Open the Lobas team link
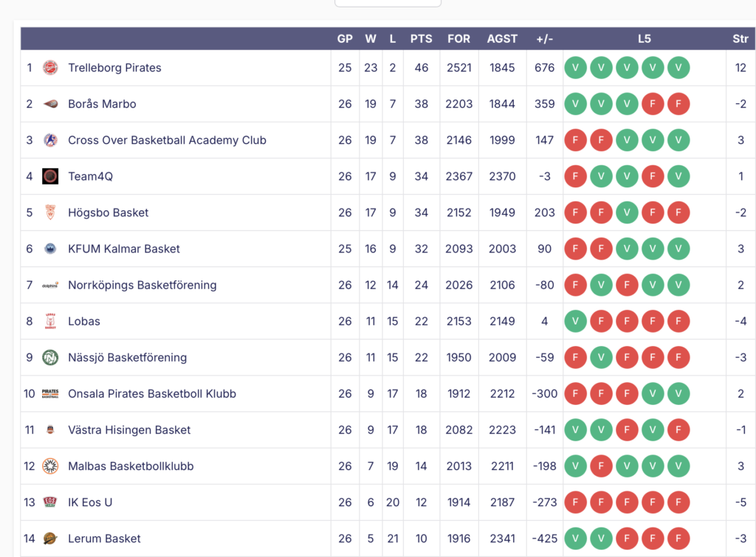756x557 pixels. point(84,322)
